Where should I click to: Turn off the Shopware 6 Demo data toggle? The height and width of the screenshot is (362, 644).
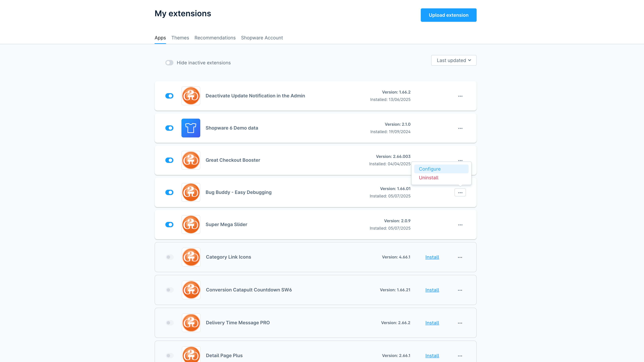tap(169, 128)
